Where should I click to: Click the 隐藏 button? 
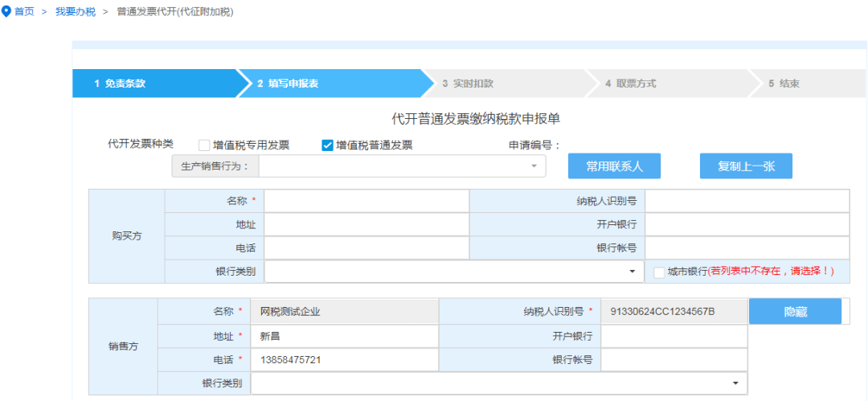coord(795,312)
